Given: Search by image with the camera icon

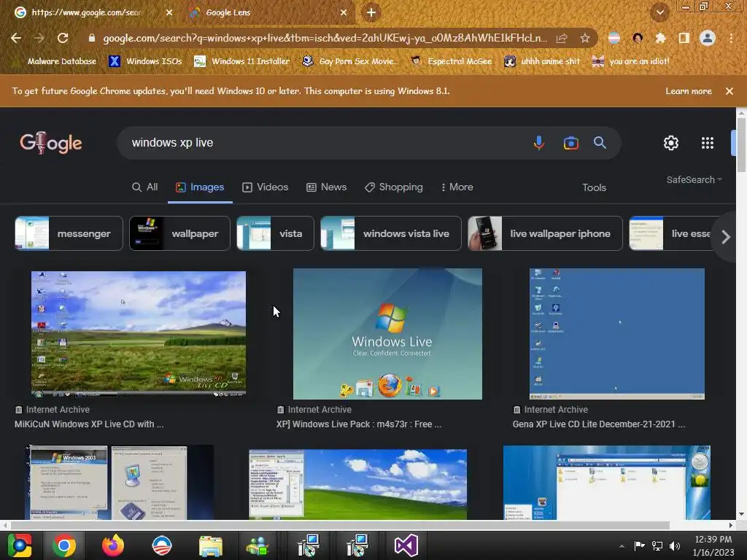Looking at the screenshot, I should 570,143.
